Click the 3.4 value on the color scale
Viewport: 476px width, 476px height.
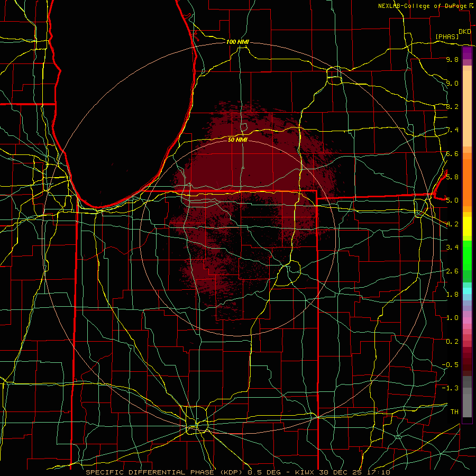click(452, 247)
